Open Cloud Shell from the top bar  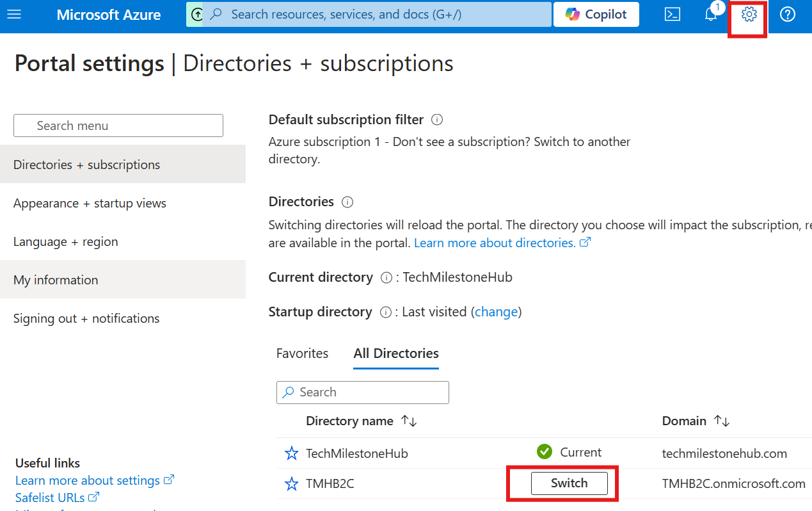pyautogui.click(x=673, y=14)
